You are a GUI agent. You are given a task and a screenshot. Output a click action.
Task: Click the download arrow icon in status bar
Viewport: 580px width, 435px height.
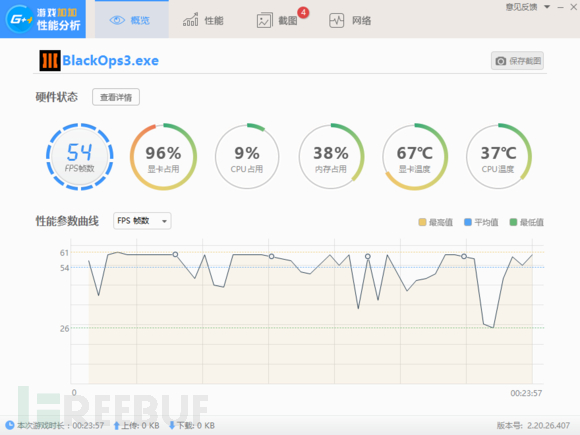pyautogui.click(x=172, y=425)
